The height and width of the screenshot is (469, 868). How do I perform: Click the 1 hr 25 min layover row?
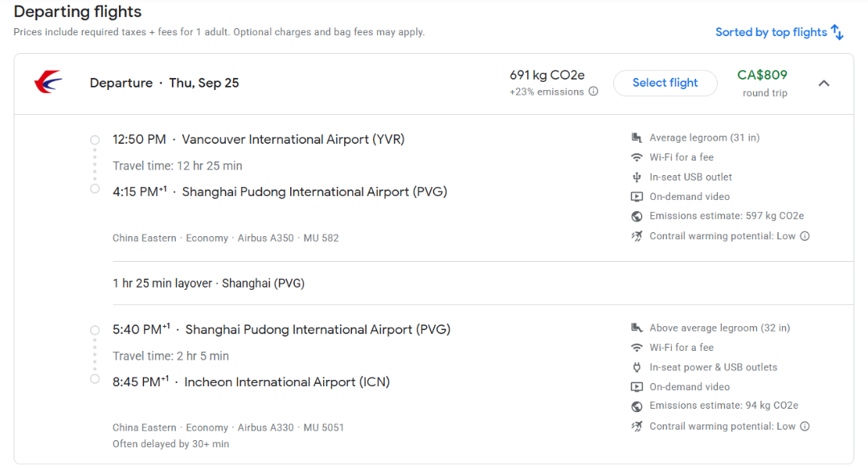point(208,283)
